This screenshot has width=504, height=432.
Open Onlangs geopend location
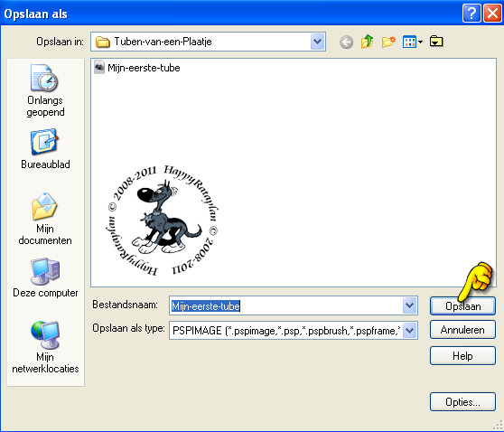[x=45, y=91]
